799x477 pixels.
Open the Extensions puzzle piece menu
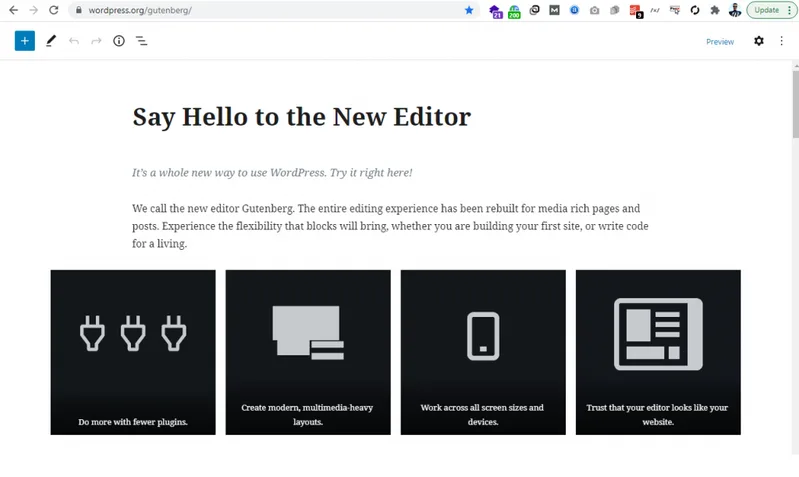[715, 10]
